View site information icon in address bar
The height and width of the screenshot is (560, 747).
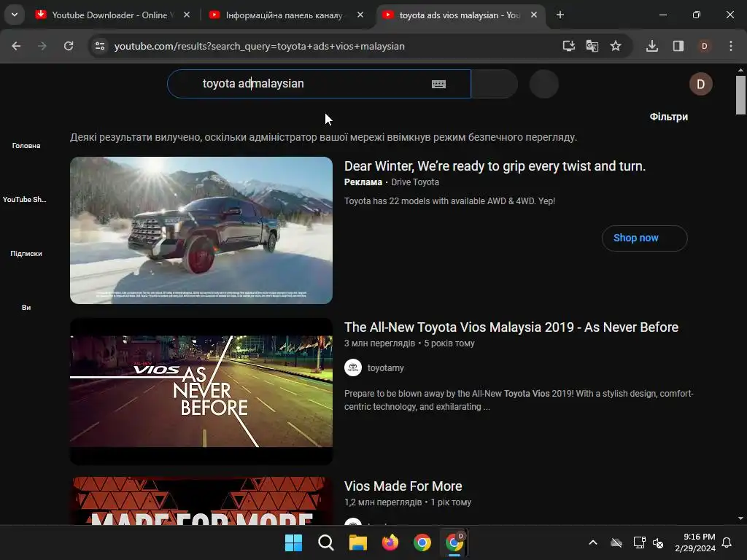point(100,46)
